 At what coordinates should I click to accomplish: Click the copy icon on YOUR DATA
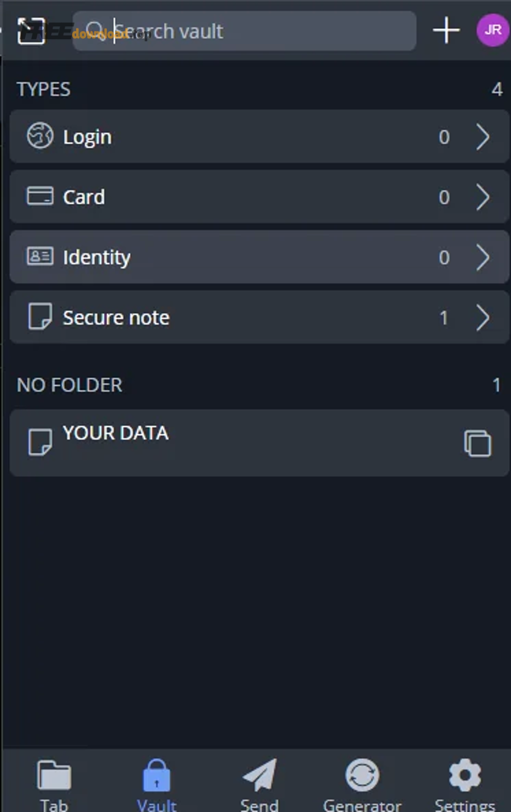[x=478, y=443]
